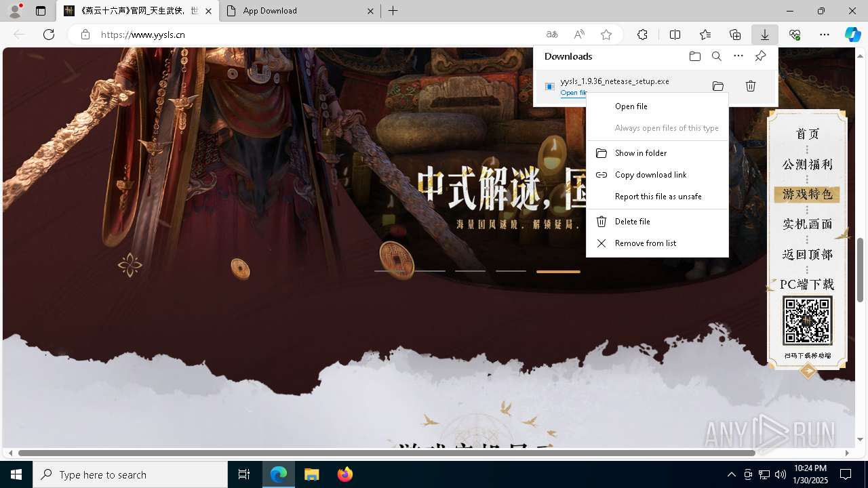View site information lock icon
This screenshot has width=868, height=488.
tap(85, 35)
